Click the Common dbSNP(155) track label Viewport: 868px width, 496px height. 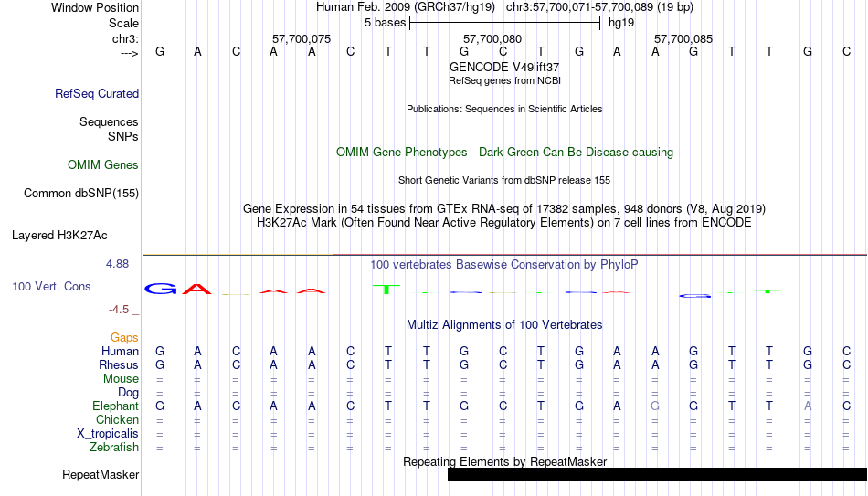80,194
